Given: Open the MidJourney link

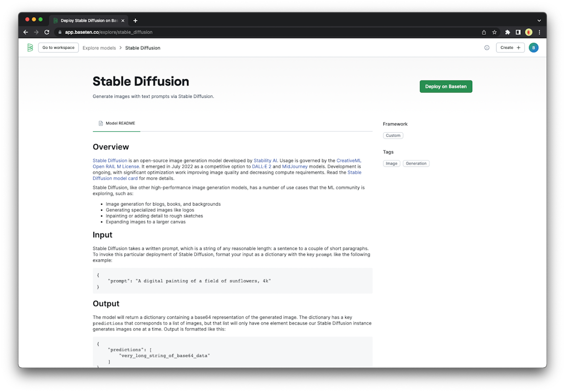Looking at the screenshot, I should pyautogui.click(x=295, y=167).
